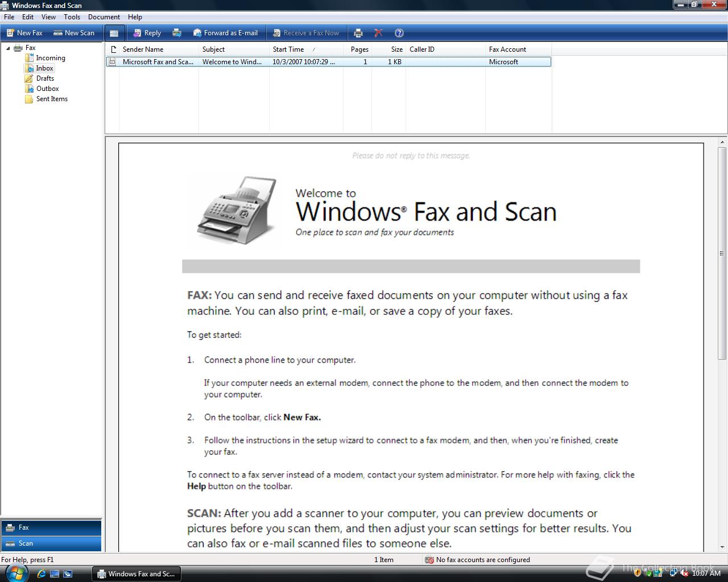The width and height of the screenshot is (728, 582).
Task: Click the Drafts folder icon
Action: click(x=29, y=78)
